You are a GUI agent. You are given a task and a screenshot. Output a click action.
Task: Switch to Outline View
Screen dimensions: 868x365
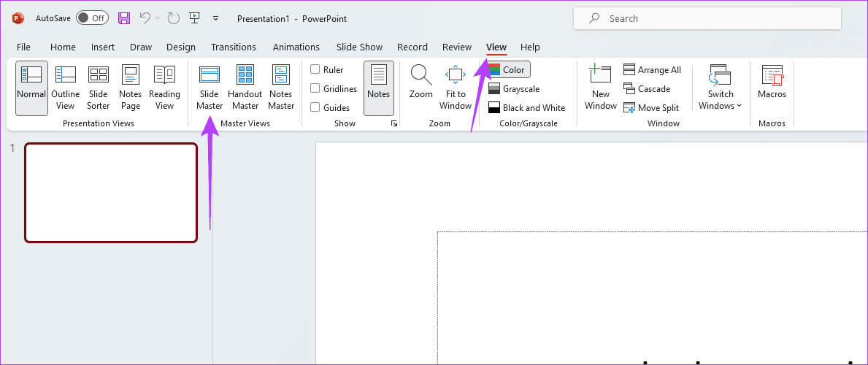tap(66, 87)
